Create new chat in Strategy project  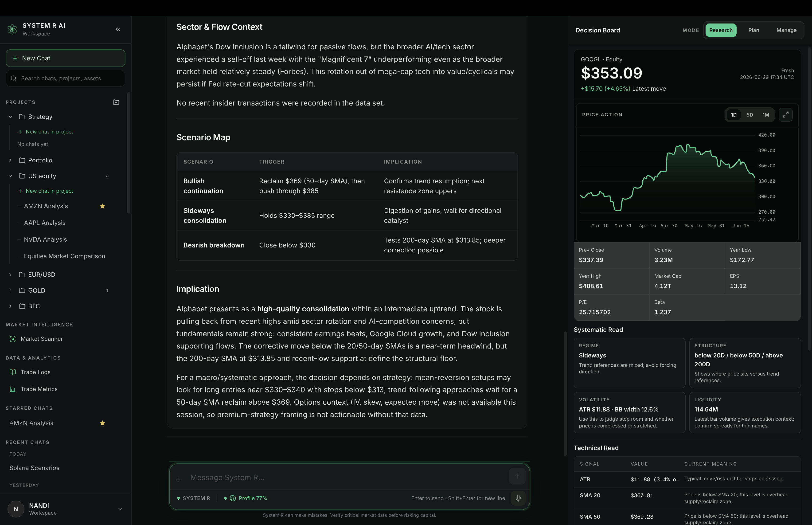[46, 132]
